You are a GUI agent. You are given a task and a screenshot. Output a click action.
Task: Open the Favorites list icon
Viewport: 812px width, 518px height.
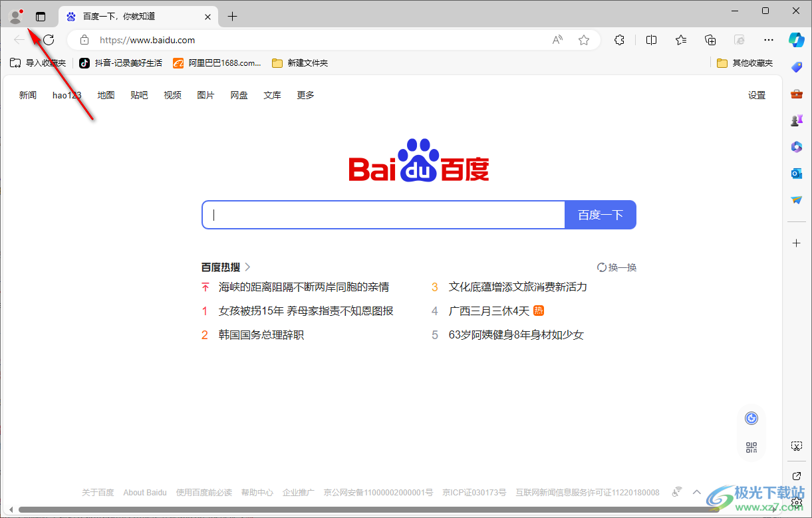(x=681, y=40)
